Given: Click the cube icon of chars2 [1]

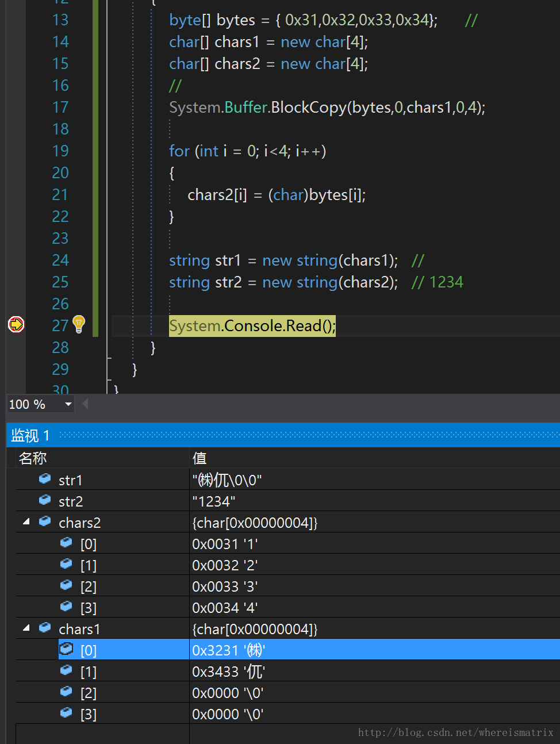Looking at the screenshot, I should point(67,563).
